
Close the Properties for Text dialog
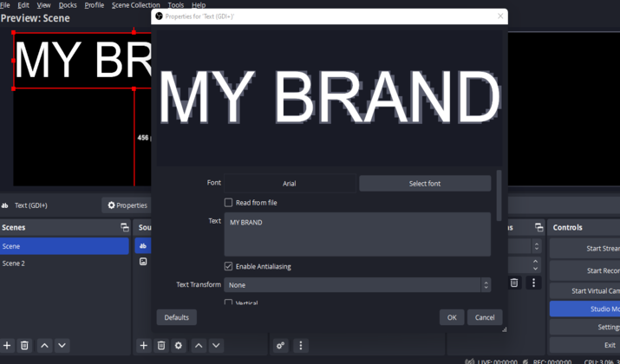500,16
